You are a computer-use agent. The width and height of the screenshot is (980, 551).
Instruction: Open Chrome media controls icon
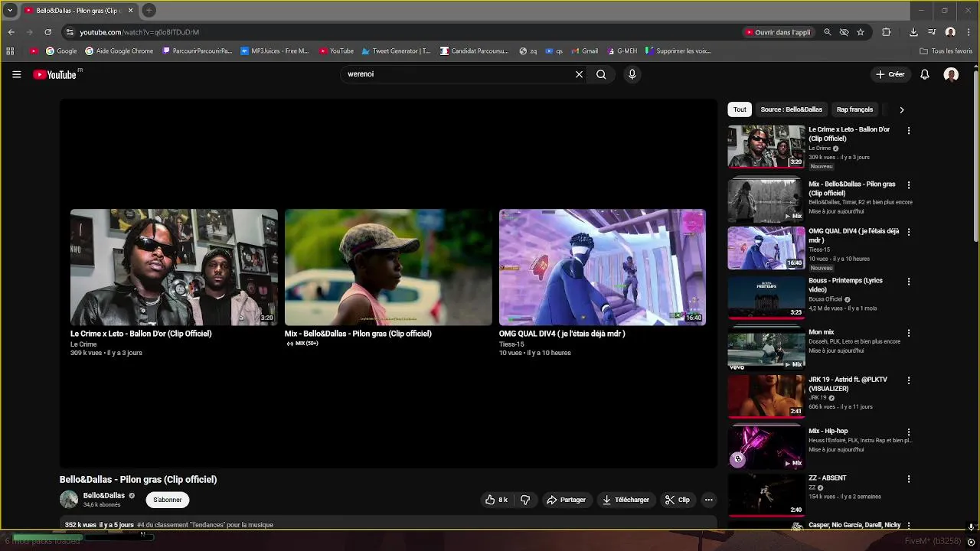(932, 32)
